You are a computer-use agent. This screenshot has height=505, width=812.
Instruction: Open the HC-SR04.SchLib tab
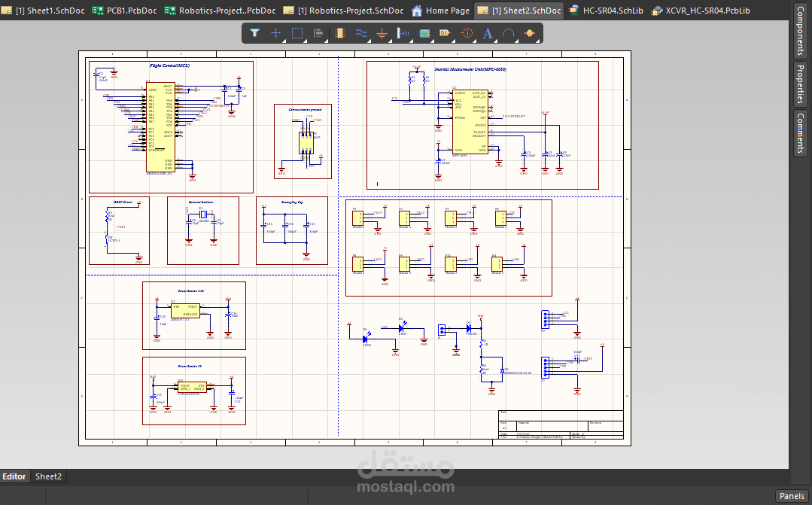coord(606,11)
